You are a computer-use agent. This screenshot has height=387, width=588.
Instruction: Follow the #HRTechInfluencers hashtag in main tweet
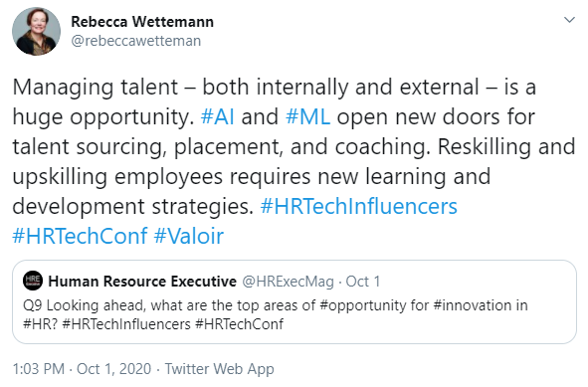tap(358, 206)
